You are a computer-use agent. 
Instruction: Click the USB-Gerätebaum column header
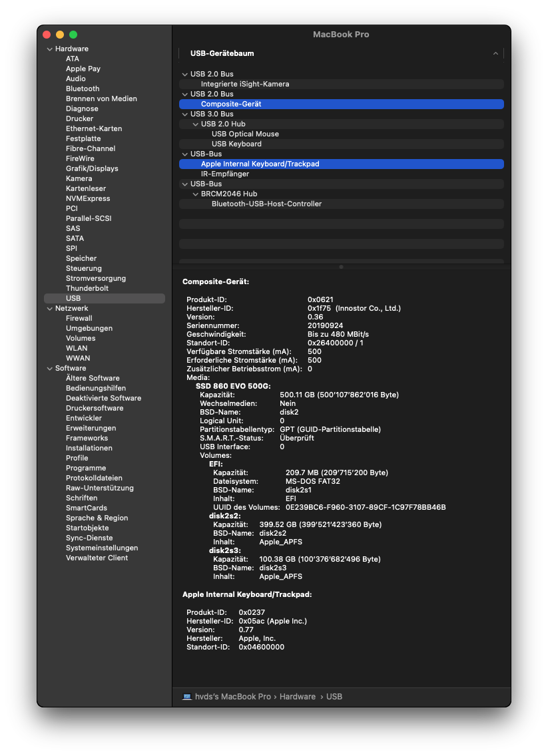click(341, 53)
